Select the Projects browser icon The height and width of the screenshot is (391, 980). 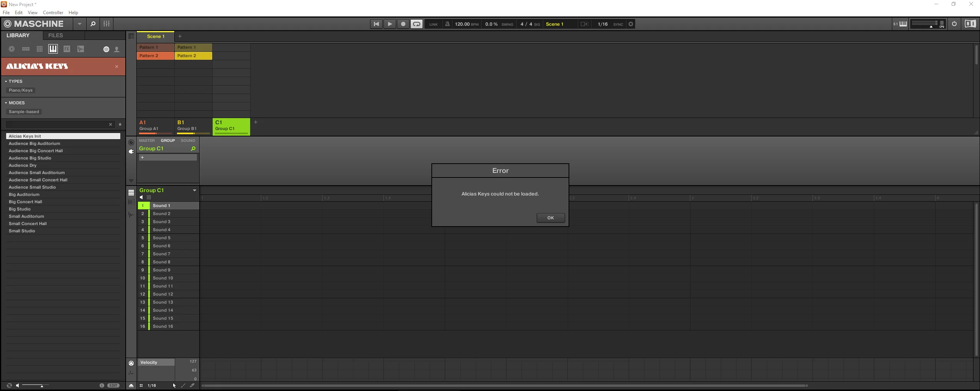(12, 49)
